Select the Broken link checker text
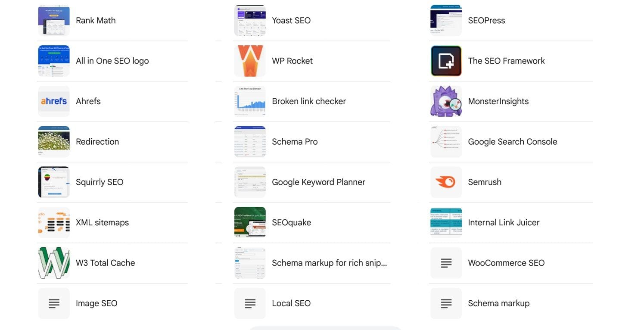The width and height of the screenshot is (644, 330). [309, 101]
